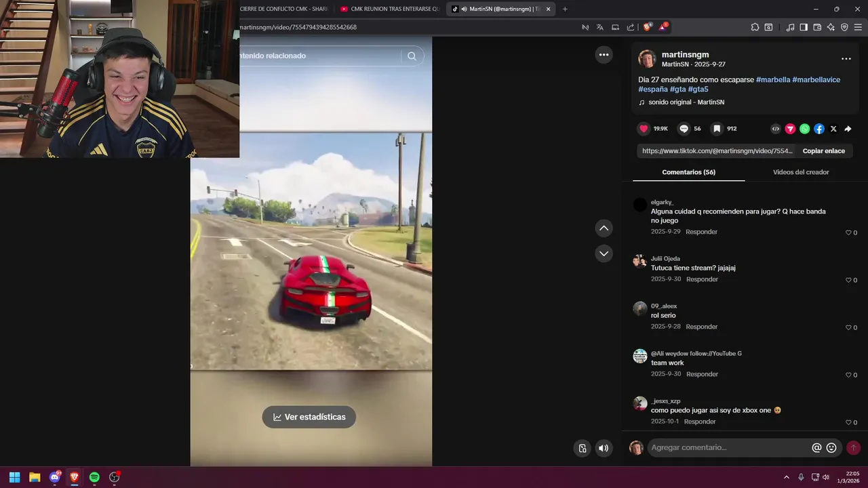Image resolution: width=868 pixels, height=488 pixels.
Task: Share video to X
Action: coord(833,129)
